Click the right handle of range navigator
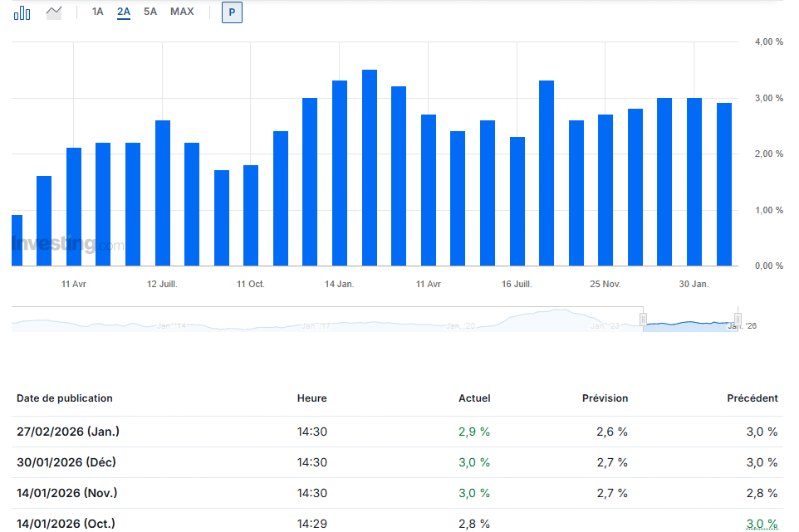Screen dimensions: 799x532 click(x=738, y=320)
